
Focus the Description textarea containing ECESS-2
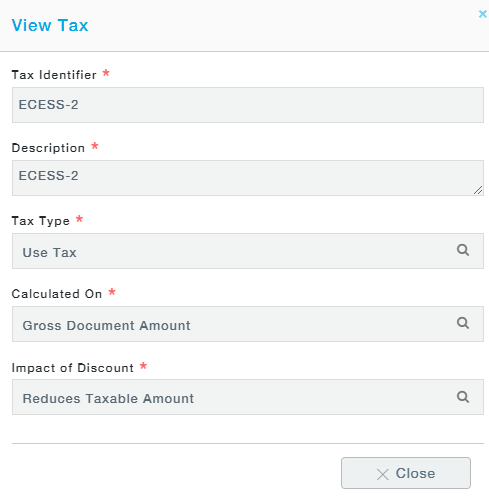(x=248, y=178)
